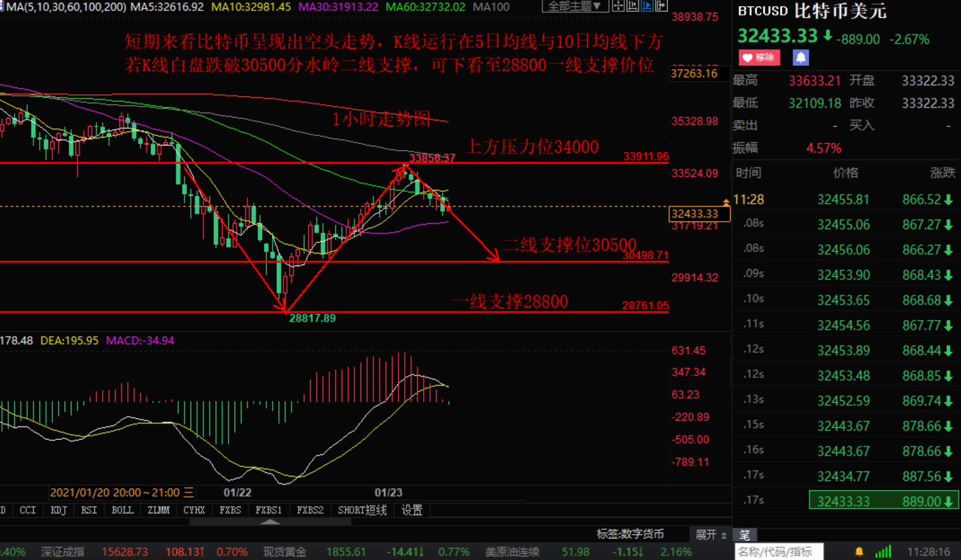This screenshot has height=560, width=961.
Task: Click the range measurement icon in chart toolbar
Action: click(632, 6)
